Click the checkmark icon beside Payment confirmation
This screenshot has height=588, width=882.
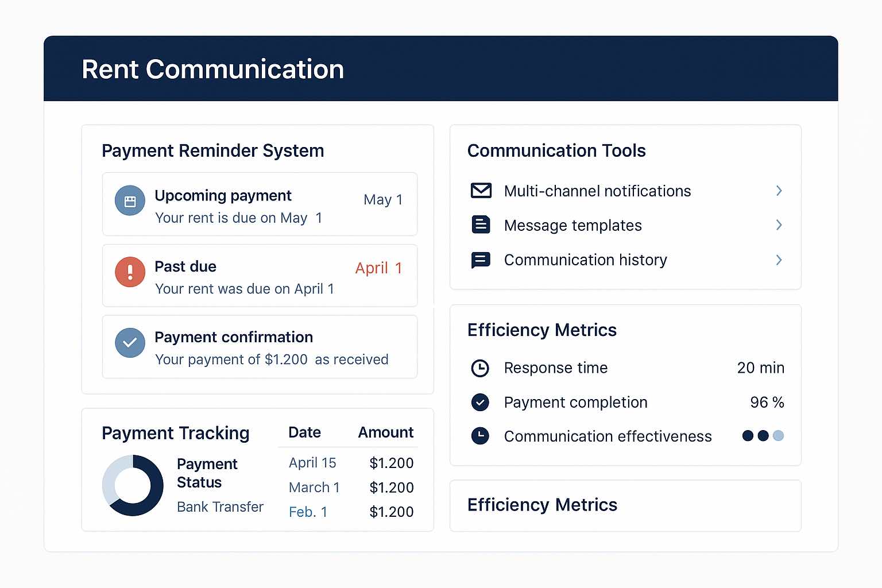click(130, 343)
